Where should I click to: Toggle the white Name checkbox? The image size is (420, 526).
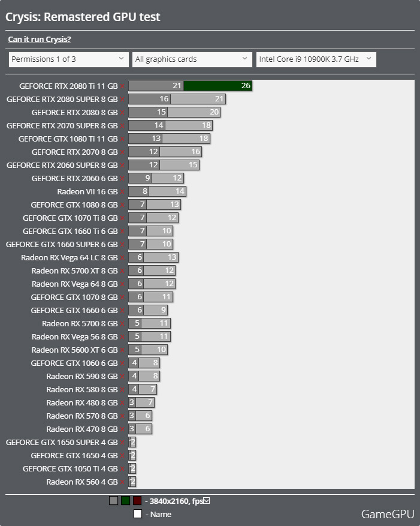(x=138, y=514)
